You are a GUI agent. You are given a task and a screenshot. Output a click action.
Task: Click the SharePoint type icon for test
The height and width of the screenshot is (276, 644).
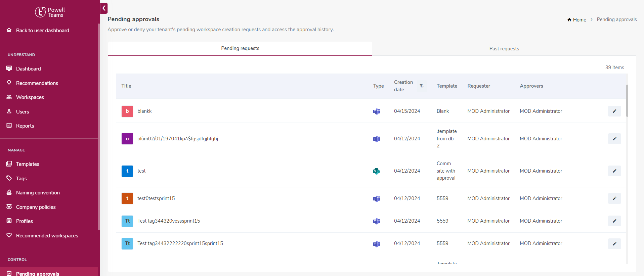click(x=377, y=171)
